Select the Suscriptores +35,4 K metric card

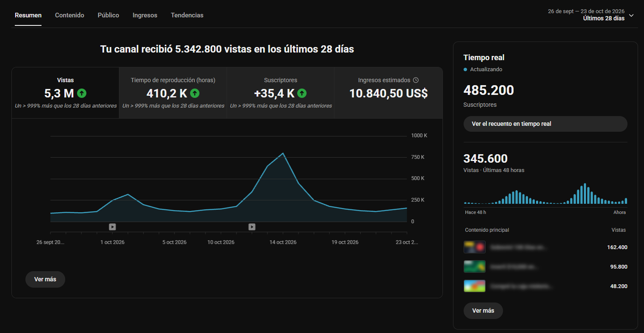[x=281, y=93]
